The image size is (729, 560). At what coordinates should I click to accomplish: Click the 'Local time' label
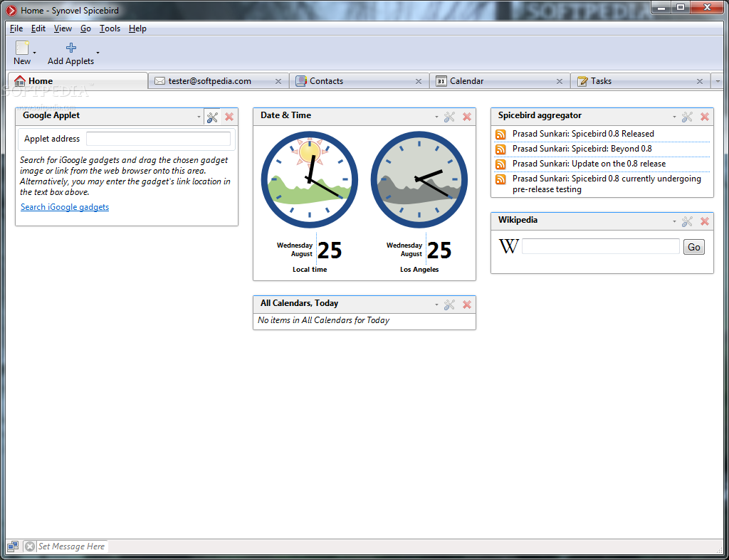[310, 270]
